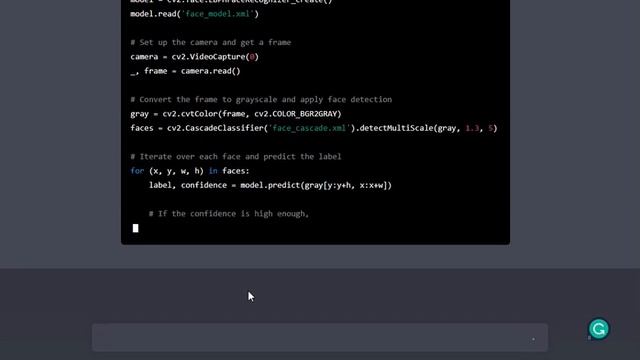
Task: Focus the chat message input field
Action: pos(320,338)
